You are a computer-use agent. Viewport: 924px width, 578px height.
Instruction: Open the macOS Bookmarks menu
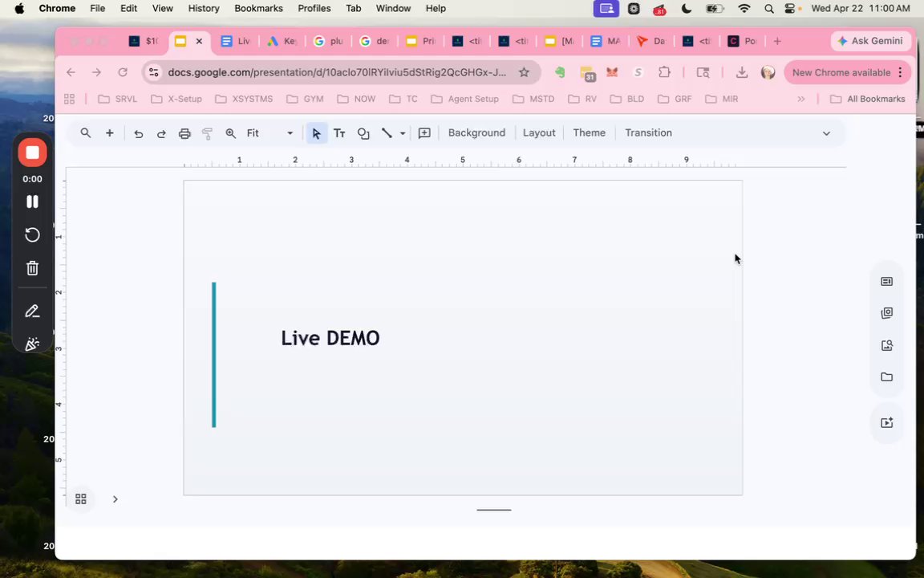259,8
